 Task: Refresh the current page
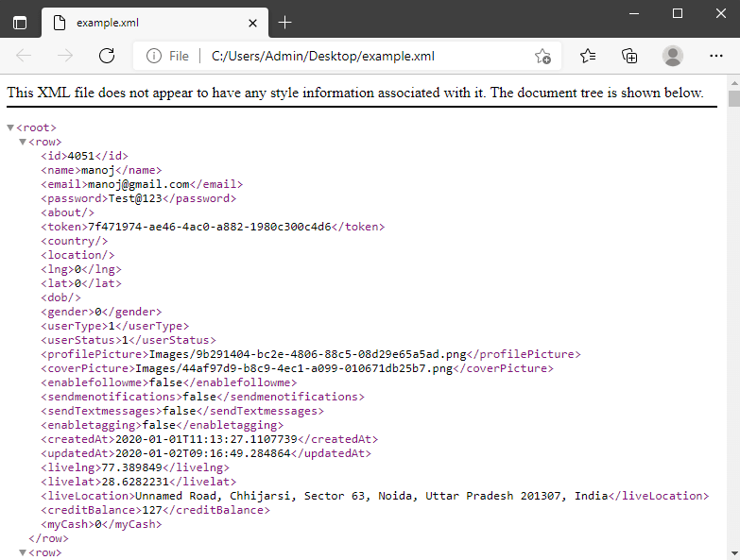(x=107, y=56)
